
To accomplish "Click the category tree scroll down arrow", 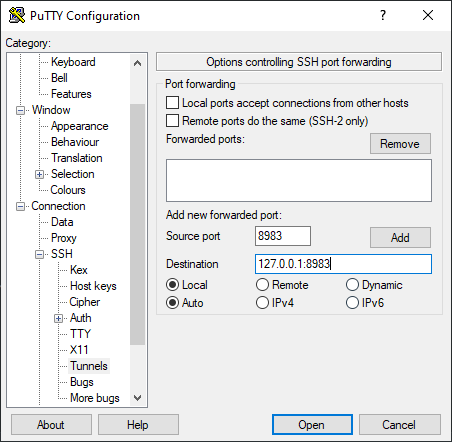I will pyautogui.click(x=137, y=398).
